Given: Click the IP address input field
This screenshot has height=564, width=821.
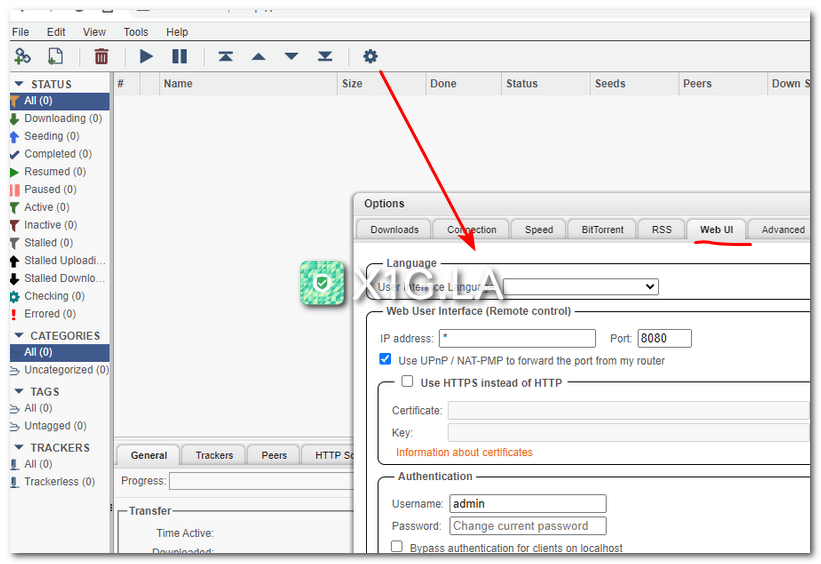Looking at the screenshot, I should click(x=517, y=338).
